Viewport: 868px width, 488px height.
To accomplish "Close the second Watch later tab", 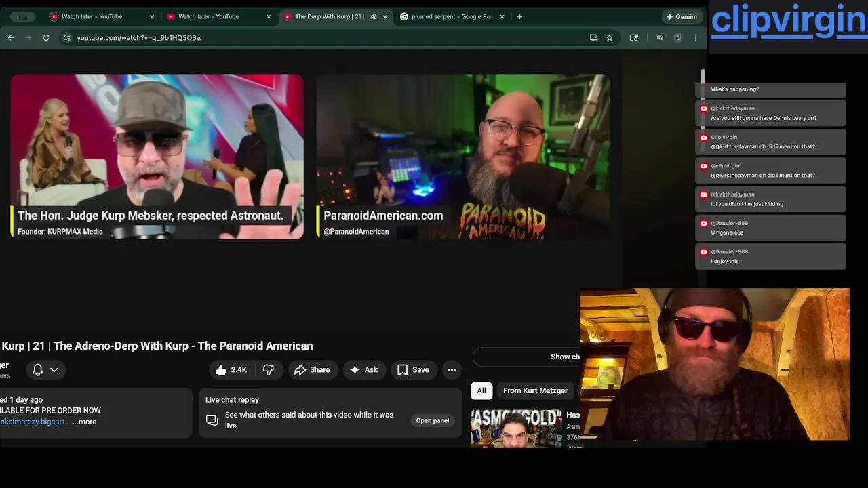I will [x=269, y=16].
